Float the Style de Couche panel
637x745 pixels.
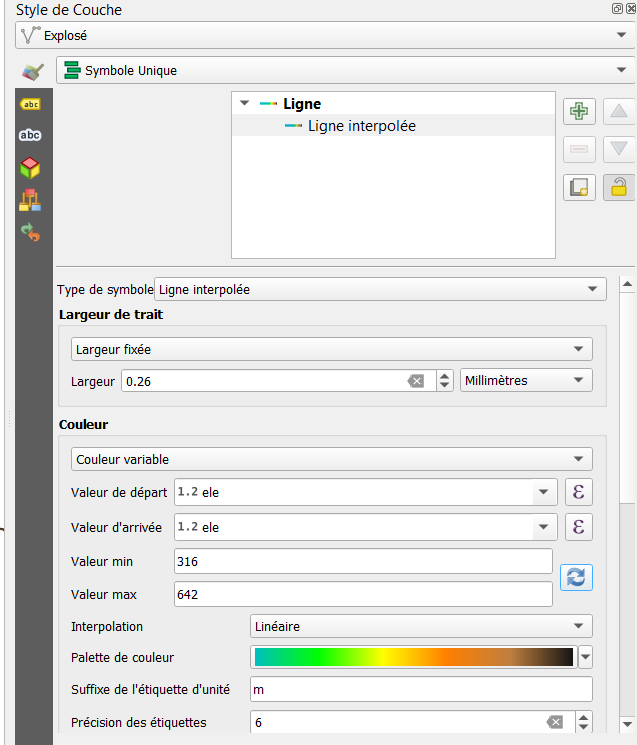(617, 9)
